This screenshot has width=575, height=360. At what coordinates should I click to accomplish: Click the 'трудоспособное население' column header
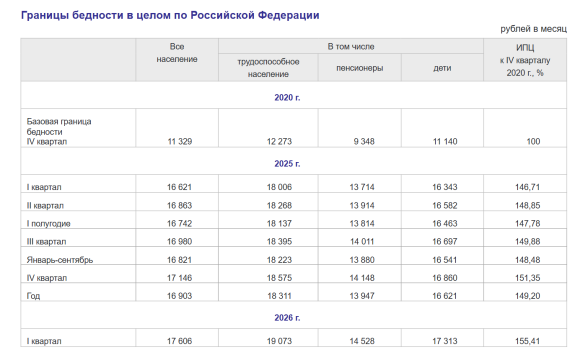pyautogui.click(x=268, y=68)
